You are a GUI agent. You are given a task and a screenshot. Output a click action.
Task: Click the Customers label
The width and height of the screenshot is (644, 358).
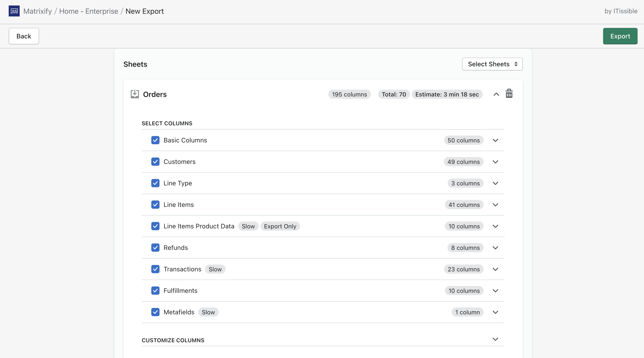click(x=179, y=162)
